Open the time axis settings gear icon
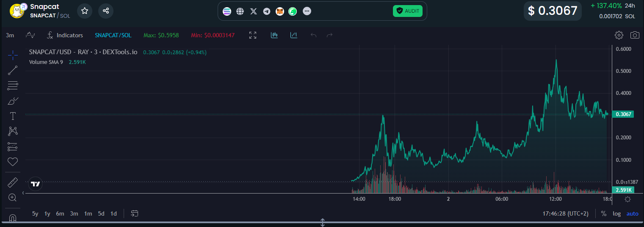Screen dimensions: 644x227 click(628, 199)
